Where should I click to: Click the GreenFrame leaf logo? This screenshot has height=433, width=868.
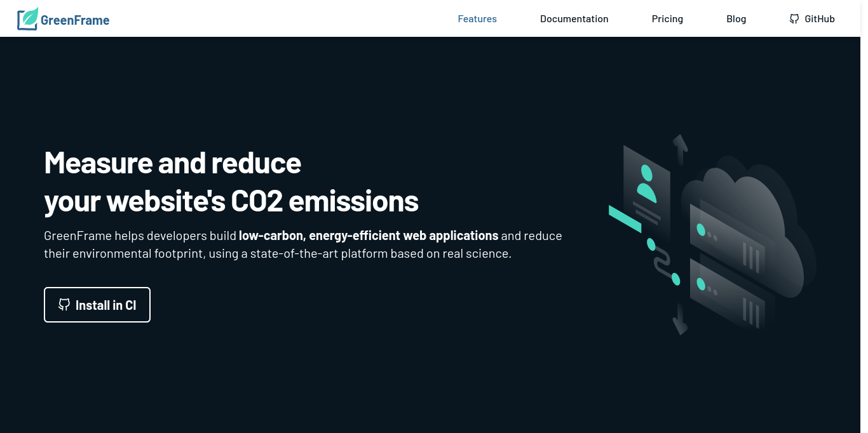pyautogui.click(x=28, y=18)
